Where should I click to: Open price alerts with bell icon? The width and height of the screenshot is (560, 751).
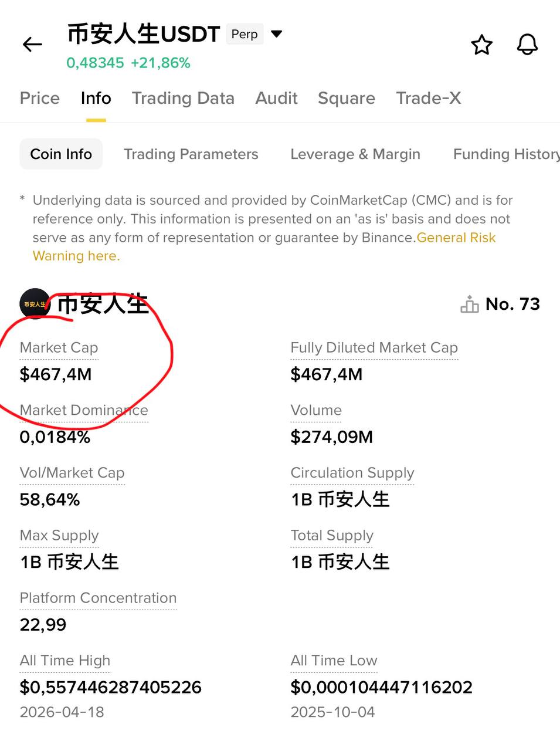pyautogui.click(x=527, y=45)
